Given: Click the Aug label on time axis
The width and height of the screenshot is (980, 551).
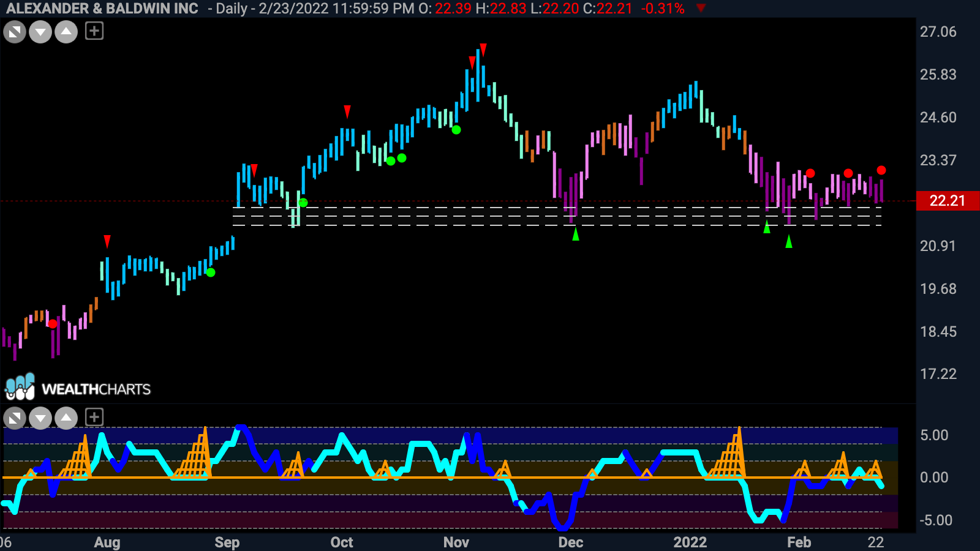Looking at the screenshot, I should click(x=107, y=542).
